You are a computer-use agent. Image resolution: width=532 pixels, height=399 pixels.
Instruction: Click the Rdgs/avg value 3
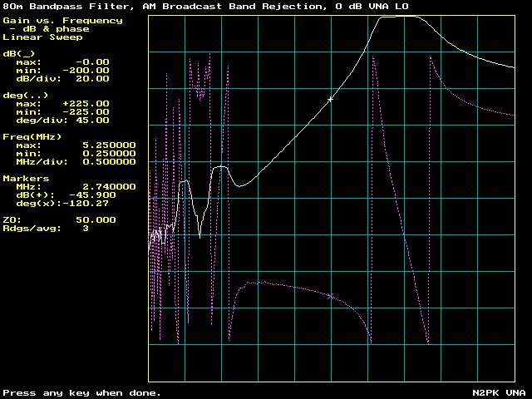(x=86, y=229)
